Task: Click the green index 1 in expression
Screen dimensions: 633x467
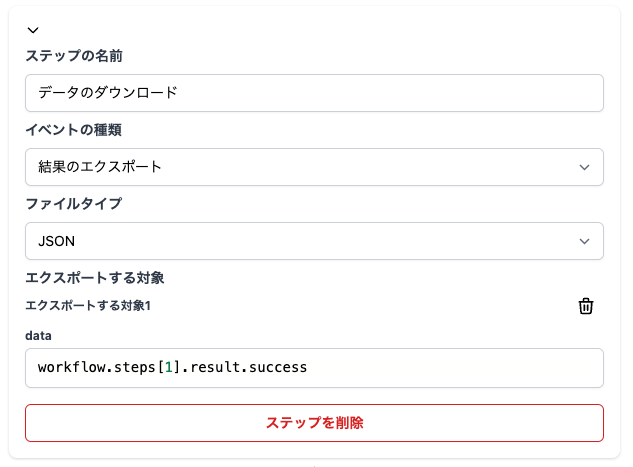Action: click(169, 367)
